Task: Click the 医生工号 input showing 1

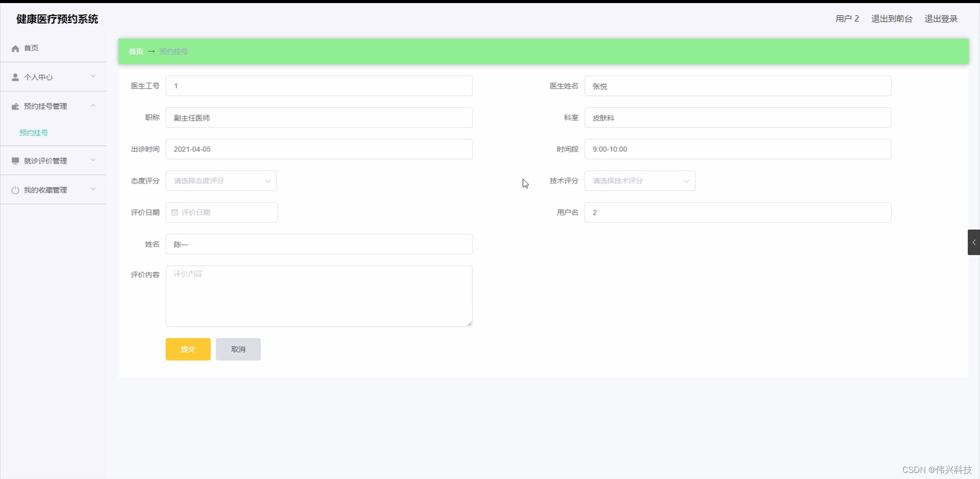Action: (319, 86)
